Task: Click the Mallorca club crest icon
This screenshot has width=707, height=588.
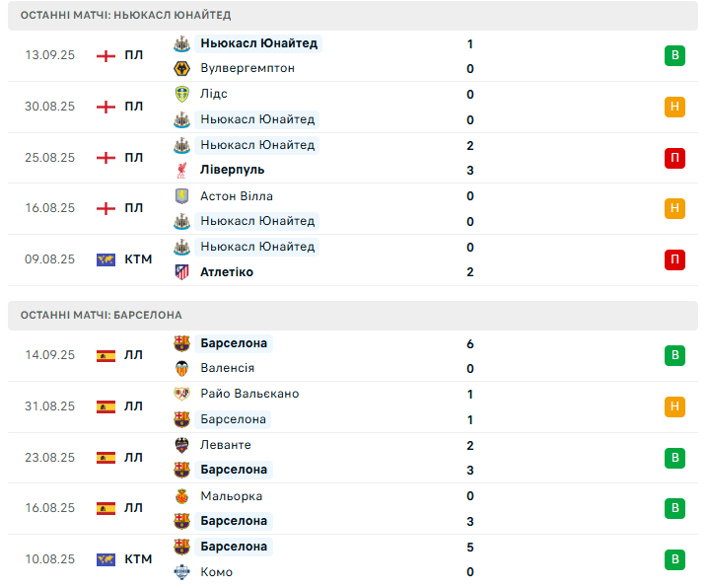Action: tap(181, 496)
